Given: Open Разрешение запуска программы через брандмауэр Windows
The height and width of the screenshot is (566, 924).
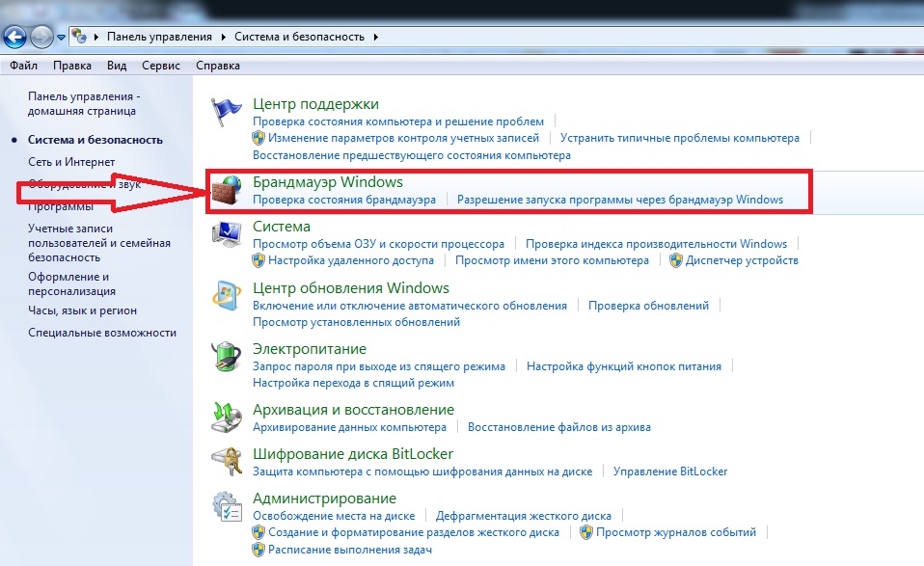Looking at the screenshot, I should point(620,200).
